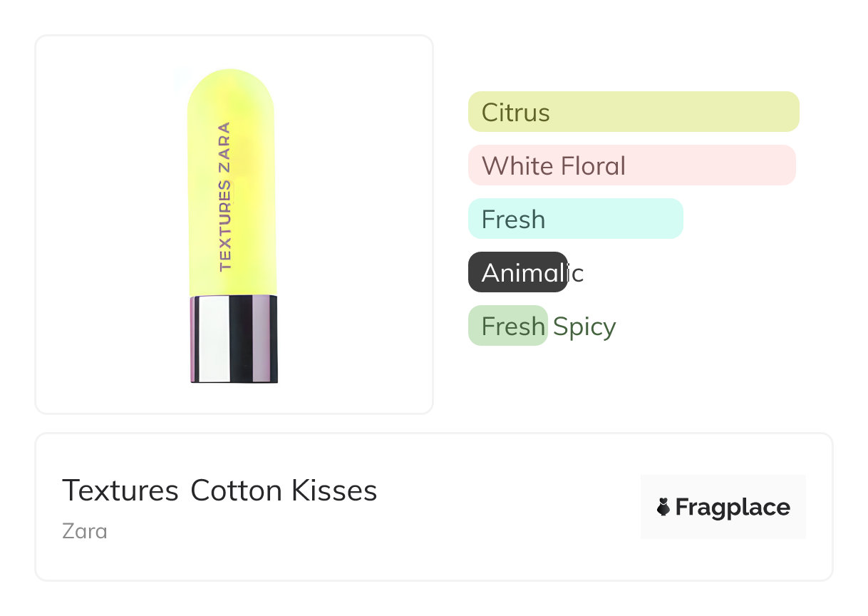Click the Fragplace wordmark text
This screenshot has height=616, width=868.
(733, 507)
